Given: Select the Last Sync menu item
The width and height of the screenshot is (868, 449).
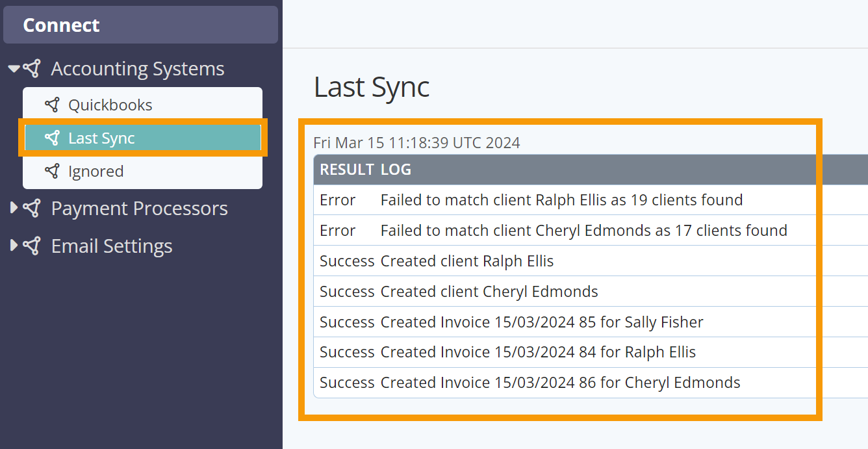Looking at the screenshot, I should tap(101, 138).
